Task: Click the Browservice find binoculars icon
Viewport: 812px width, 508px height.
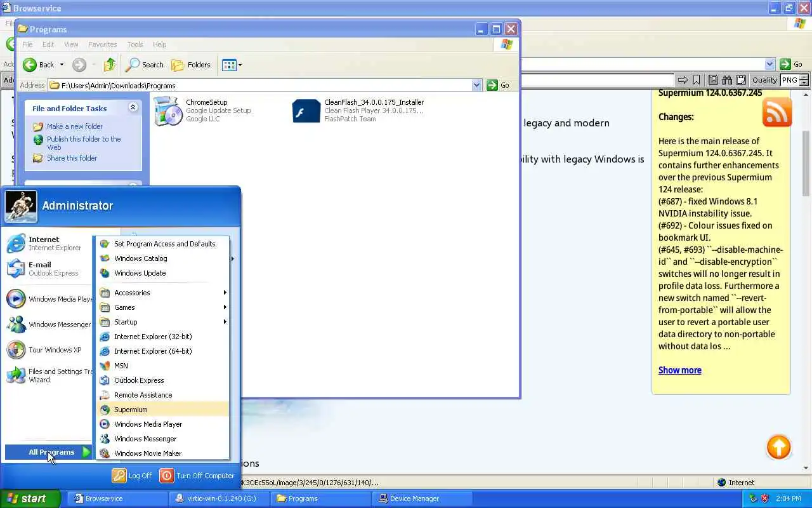Action: [727, 80]
